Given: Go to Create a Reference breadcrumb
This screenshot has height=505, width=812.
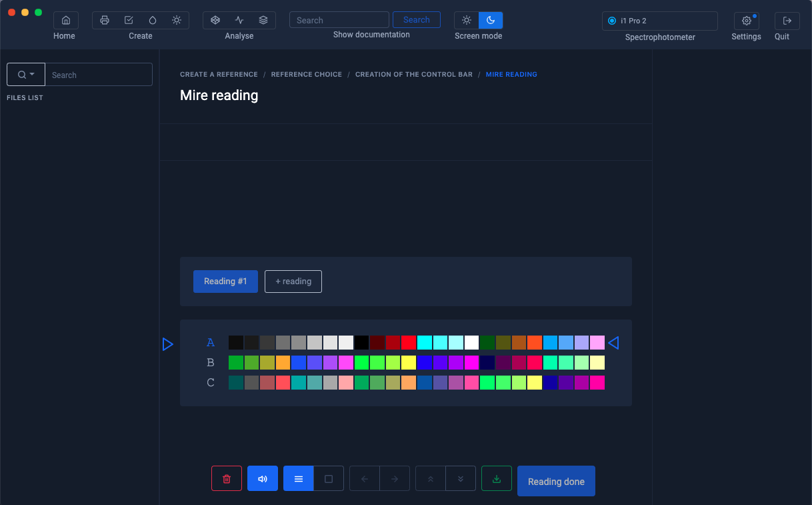Looking at the screenshot, I should (219, 75).
